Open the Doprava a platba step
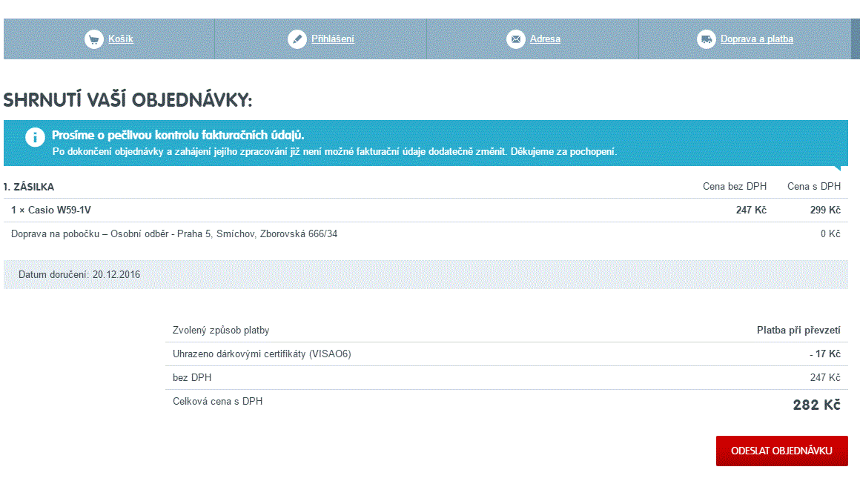This screenshot has width=860, height=504. coord(756,39)
